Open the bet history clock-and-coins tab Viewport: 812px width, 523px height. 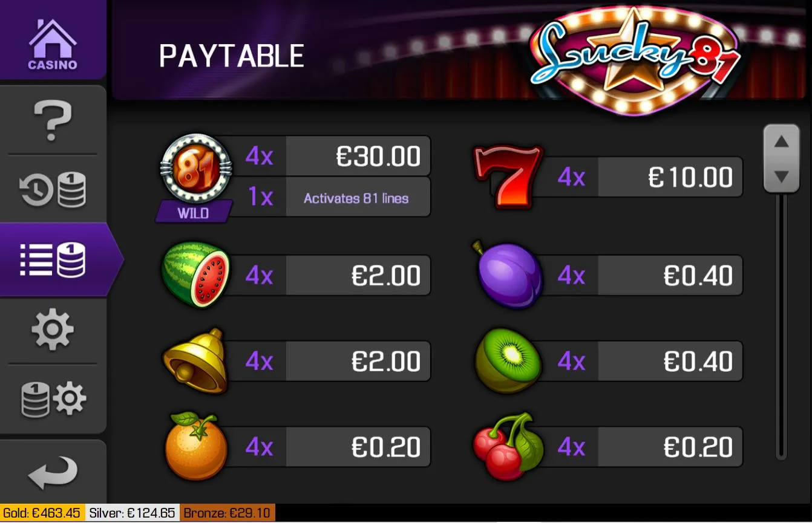(x=53, y=189)
